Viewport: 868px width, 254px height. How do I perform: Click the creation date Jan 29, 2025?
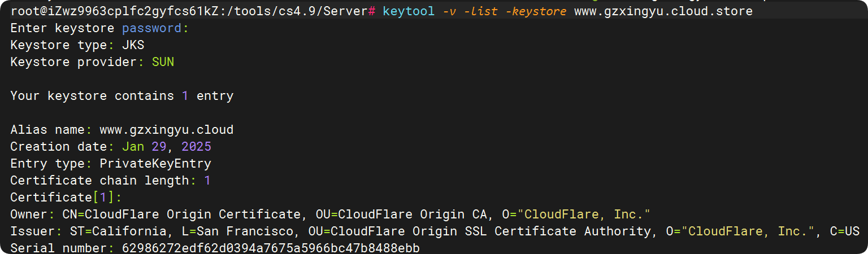coord(167,147)
